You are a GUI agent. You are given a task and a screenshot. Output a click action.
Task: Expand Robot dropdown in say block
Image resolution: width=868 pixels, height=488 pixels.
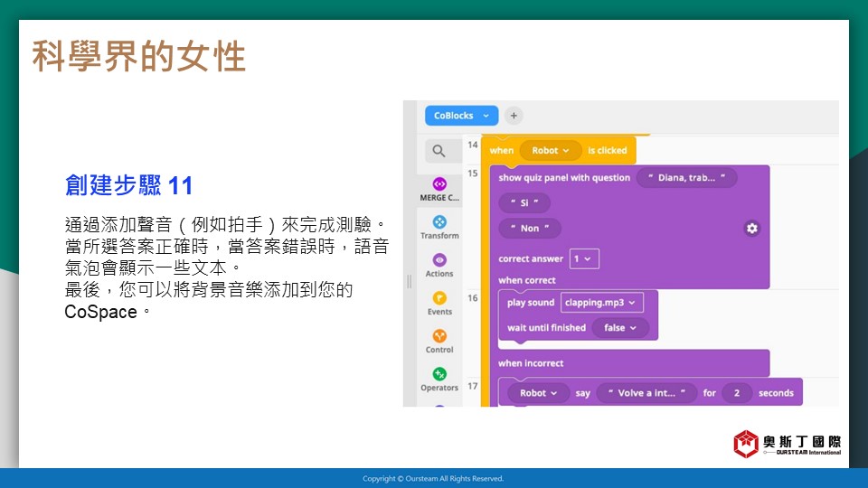point(538,393)
